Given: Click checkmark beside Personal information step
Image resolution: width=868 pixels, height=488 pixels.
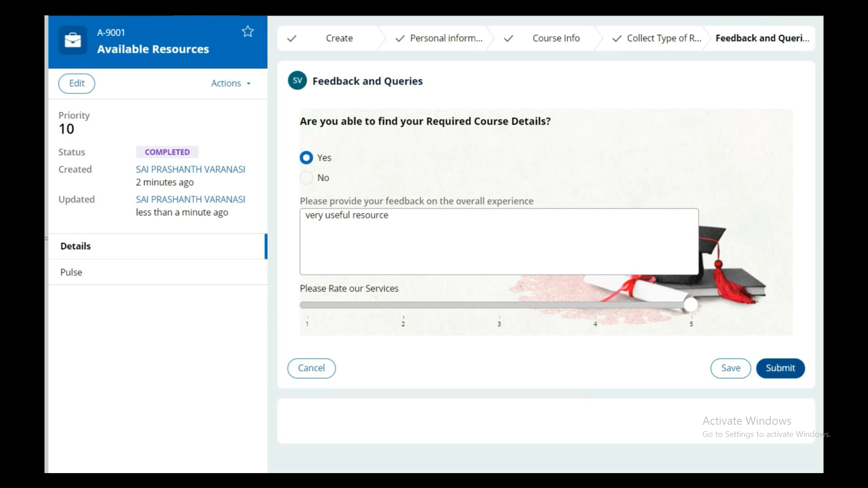Looking at the screenshot, I should pyautogui.click(x=400, y=38).
